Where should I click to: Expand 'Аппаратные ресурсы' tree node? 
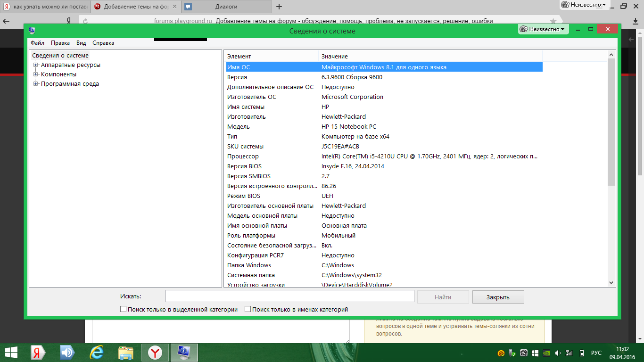35,65
